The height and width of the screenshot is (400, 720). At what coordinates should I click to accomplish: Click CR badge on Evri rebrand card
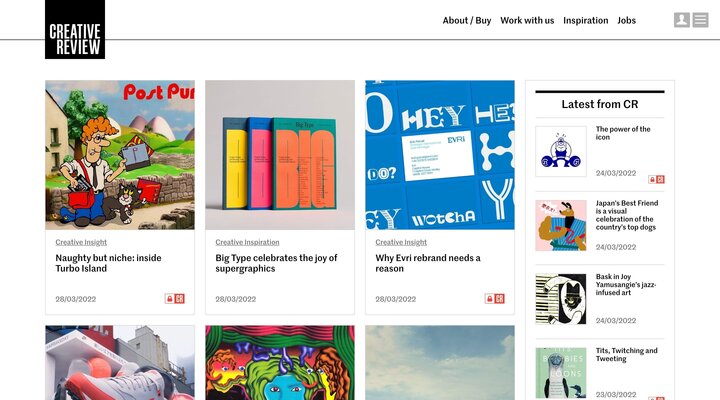tap(500, 298)
